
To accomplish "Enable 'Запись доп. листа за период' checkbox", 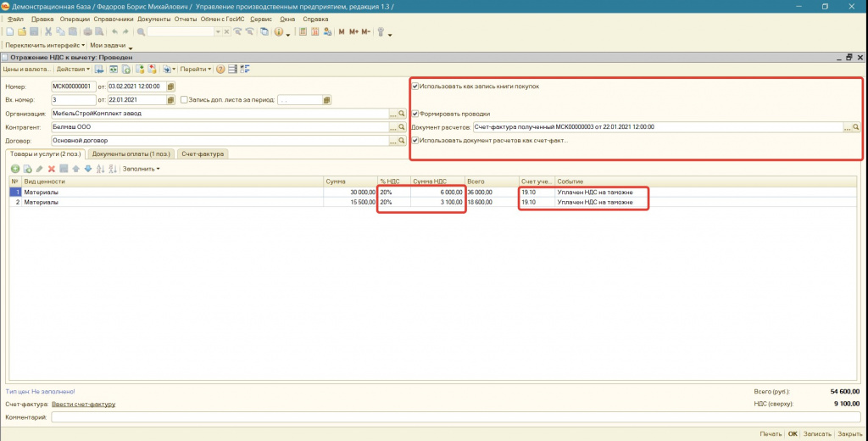I will 184,100.
